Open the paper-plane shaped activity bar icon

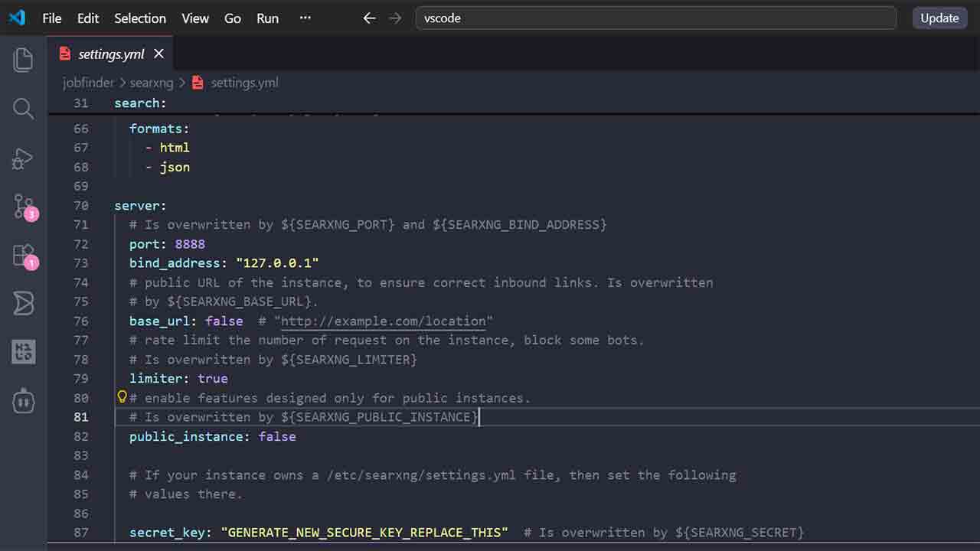click(23, 304)
